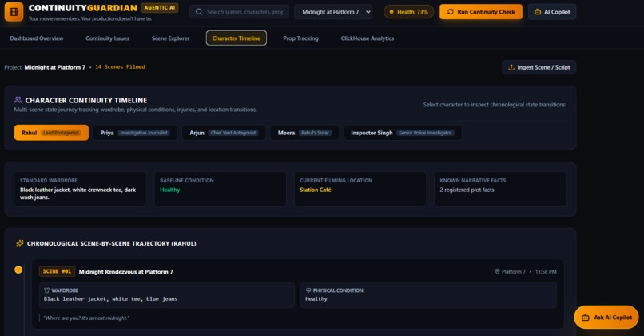
Task: Click the yellow dot in Health badge
Action: (x=392, y=12)
